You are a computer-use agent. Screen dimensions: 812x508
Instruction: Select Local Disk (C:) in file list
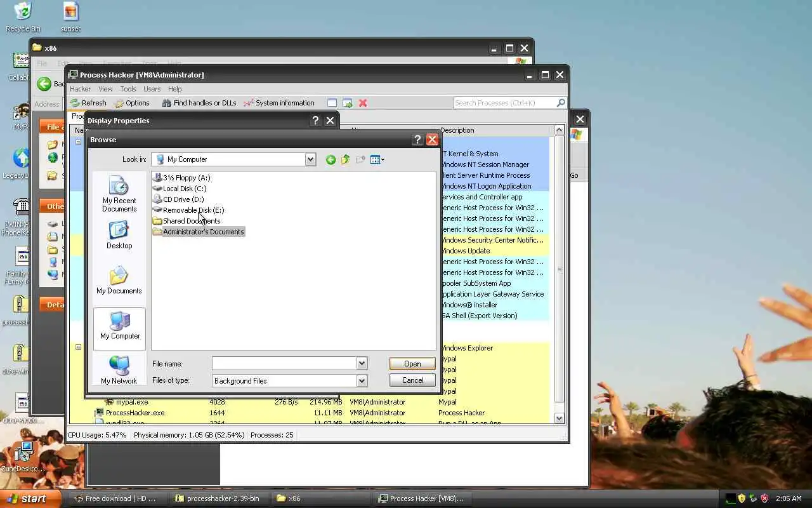point(180,189)
